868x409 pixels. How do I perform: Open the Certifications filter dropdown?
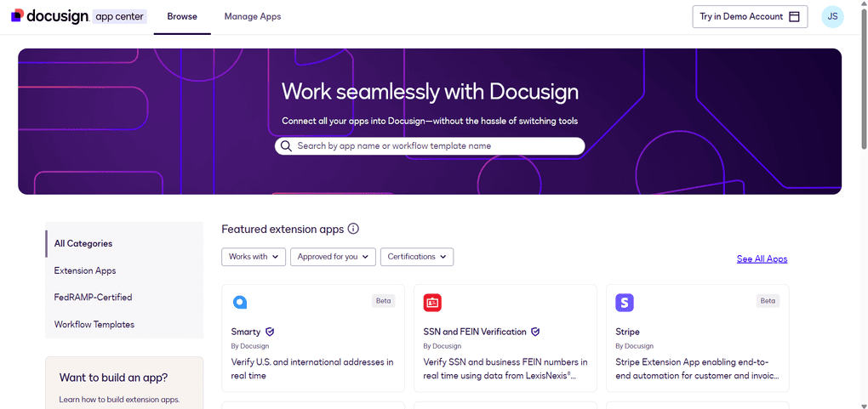(x=417, y=257)
